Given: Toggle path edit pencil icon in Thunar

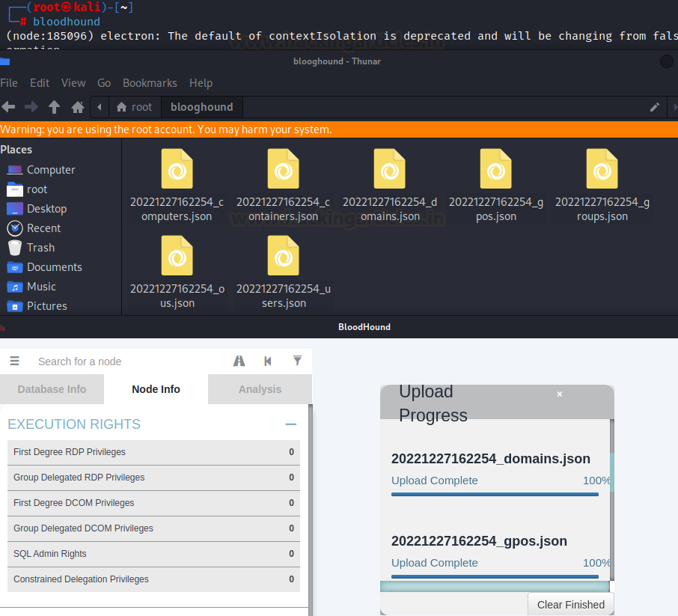Looking at the screenshot, I should [x=655, y=107].
